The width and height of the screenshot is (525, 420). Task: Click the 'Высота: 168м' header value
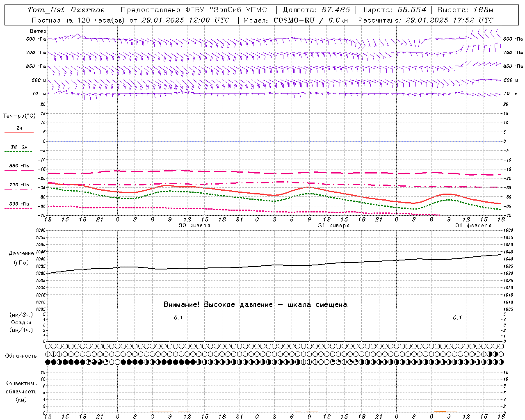[x=465, y=10]
